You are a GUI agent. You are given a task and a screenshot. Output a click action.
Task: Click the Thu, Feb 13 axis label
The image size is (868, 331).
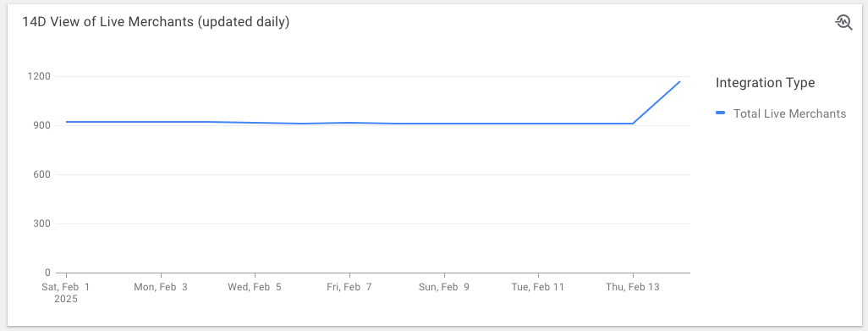tap(633, 287)
